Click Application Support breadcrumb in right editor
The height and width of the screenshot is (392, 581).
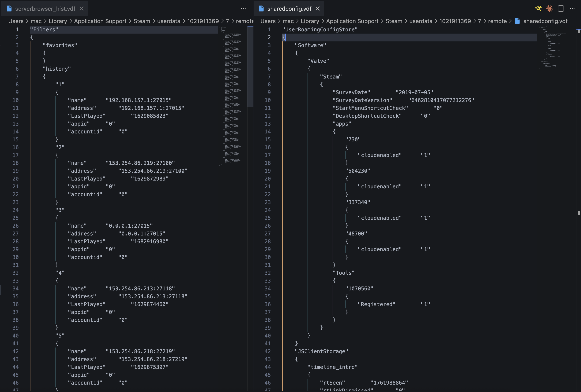point(352,21)
